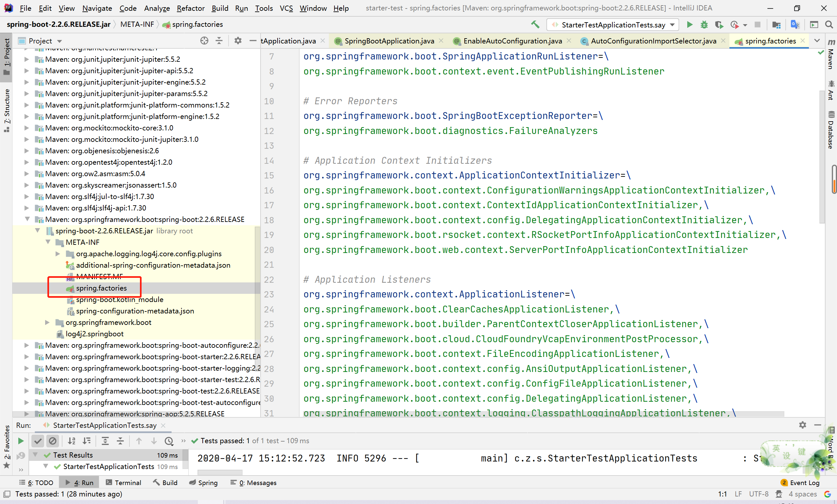Toggle Show Ignored tests button
837x504 pixels.
tap(53, 441)
